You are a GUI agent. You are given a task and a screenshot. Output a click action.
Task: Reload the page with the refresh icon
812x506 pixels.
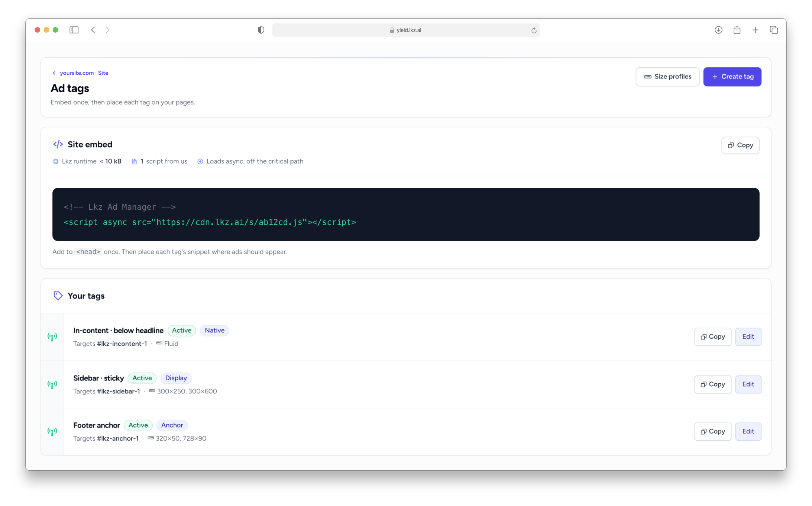(x=534, y=30)
